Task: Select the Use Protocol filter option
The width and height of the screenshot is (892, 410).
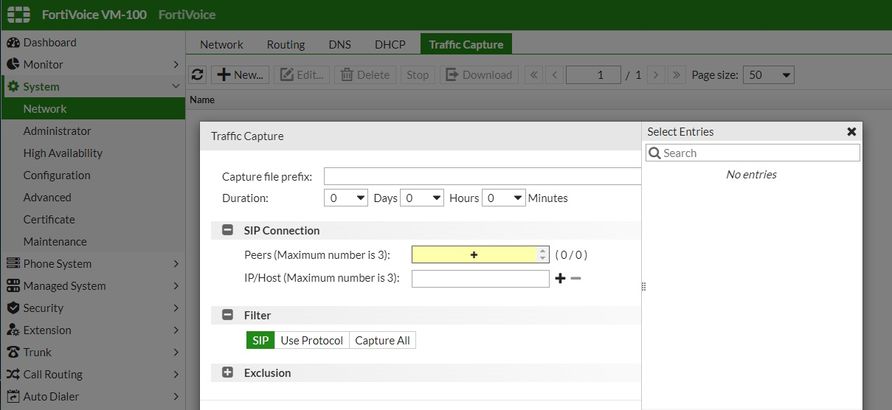Action: 312,341
